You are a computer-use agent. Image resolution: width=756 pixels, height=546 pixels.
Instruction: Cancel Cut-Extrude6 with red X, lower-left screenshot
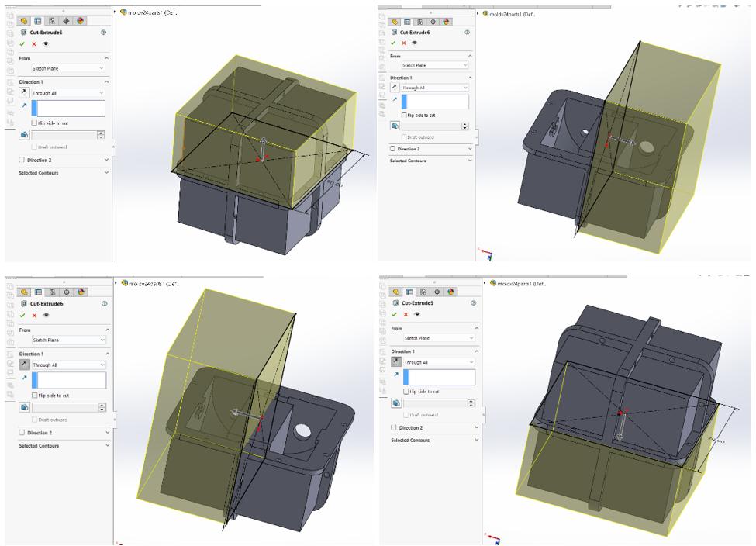click(x=34, y=316)
